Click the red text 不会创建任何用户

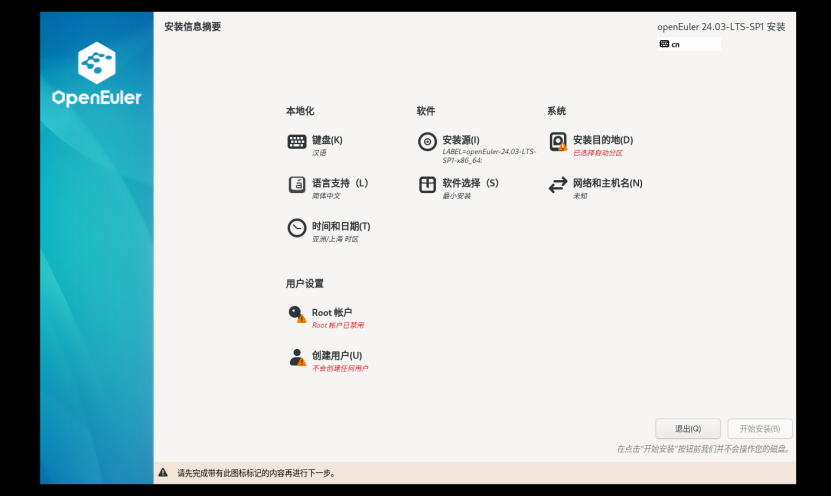340,368
